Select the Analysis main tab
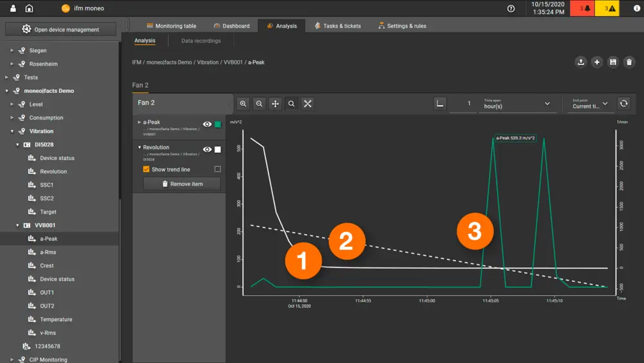 [282, 26]
